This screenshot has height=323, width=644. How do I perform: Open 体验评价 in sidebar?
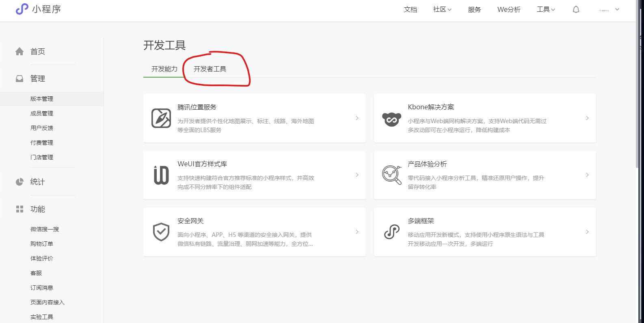(42, 258)
